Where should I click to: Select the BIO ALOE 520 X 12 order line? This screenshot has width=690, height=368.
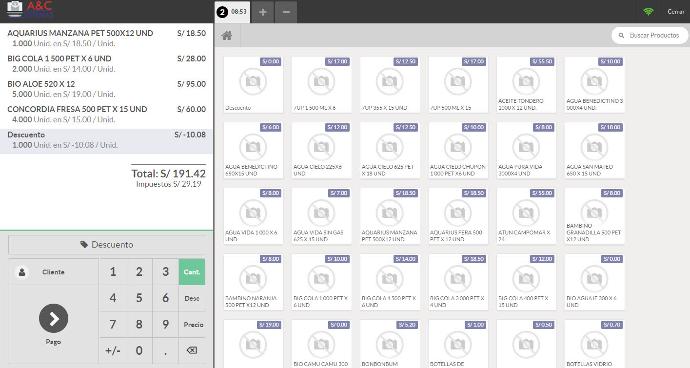[x=106, y=89]
